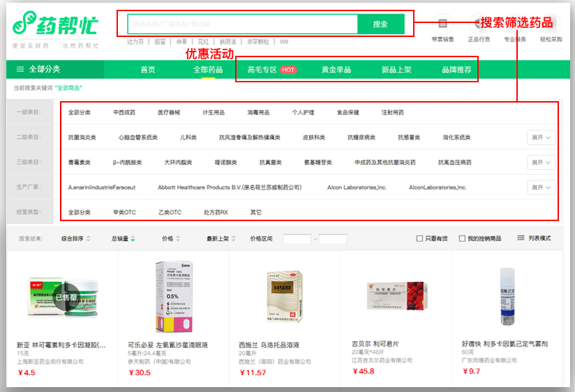The width and height of the screenshot is (575, 392).
Task: Filter by 消毒用品 category
Action: (x=258, y=112)
